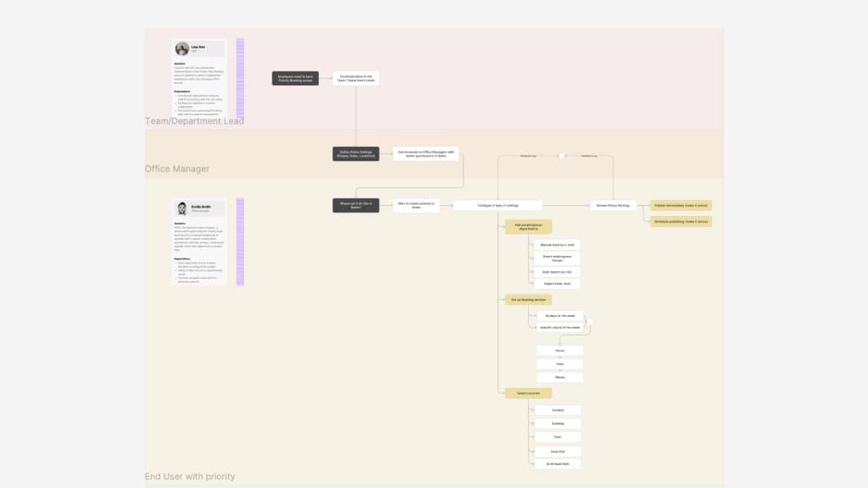Click the "Bulk import via CSV" card
The height and width of the screenshot is (488, 868).
click(x=557, y=271)
